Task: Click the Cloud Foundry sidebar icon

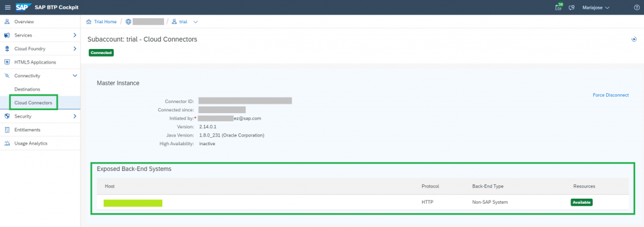Action: (x=6, y=49)
